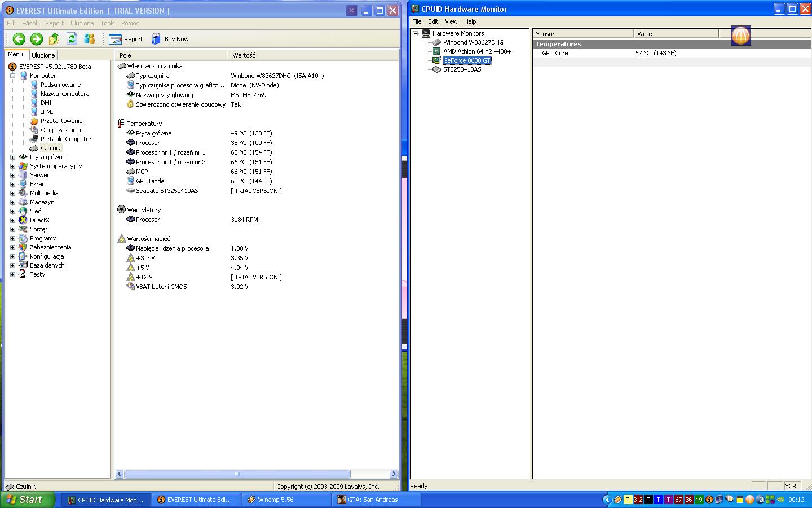812x508 pixels.
Task: Click EVEREST horizontal scrollbar thumb
Action: click(x=237, y=474)
